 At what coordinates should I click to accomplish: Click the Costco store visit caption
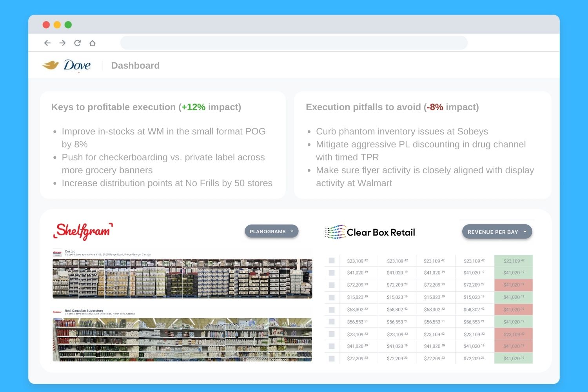108,254
